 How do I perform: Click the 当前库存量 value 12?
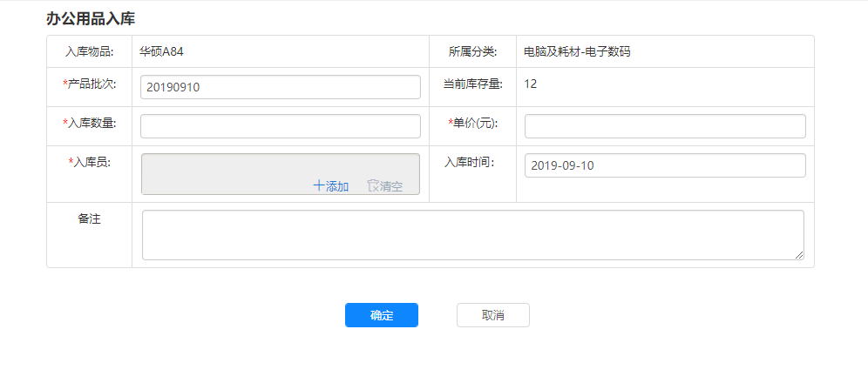click(x=530, y=84)
